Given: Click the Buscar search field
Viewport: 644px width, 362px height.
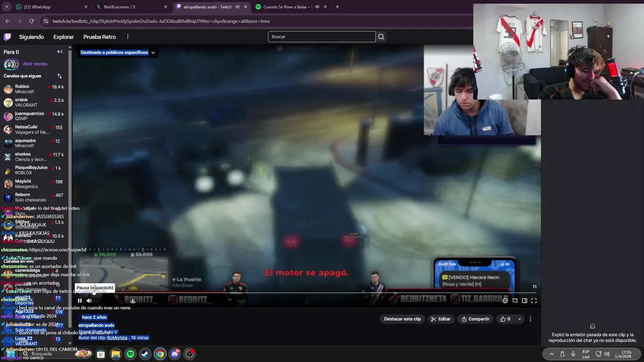Looking at the screenshot, I should [x=321, y=37].
